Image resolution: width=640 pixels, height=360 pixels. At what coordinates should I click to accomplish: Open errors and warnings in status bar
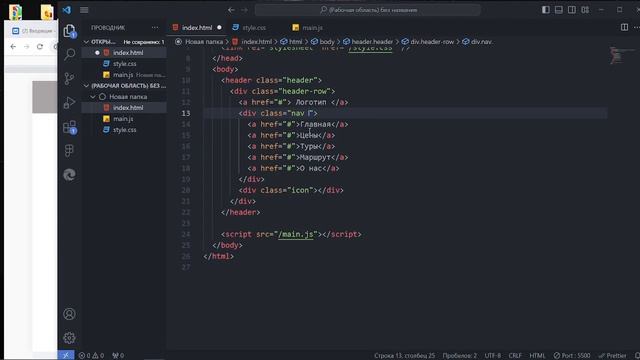click(x=91, y=356)
